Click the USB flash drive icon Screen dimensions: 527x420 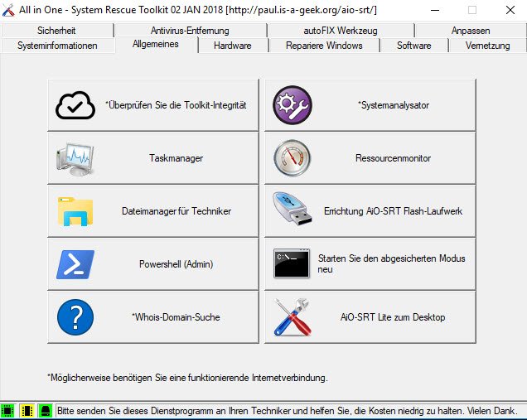293,209
